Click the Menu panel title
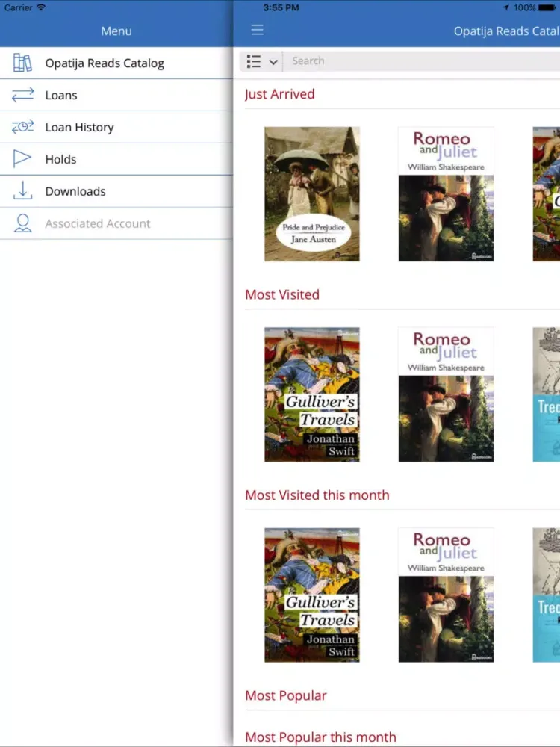The height and width of the screenshot is (747, 560). (116, 31)
